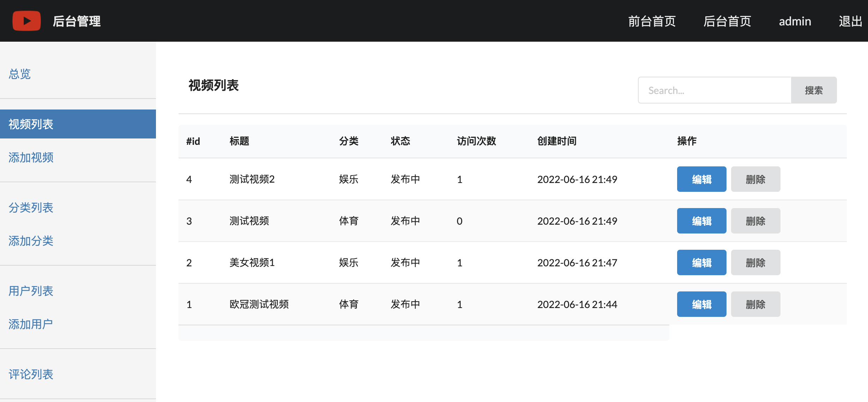Click the 后台管理 brand title
868x402 pixels.
77,21
